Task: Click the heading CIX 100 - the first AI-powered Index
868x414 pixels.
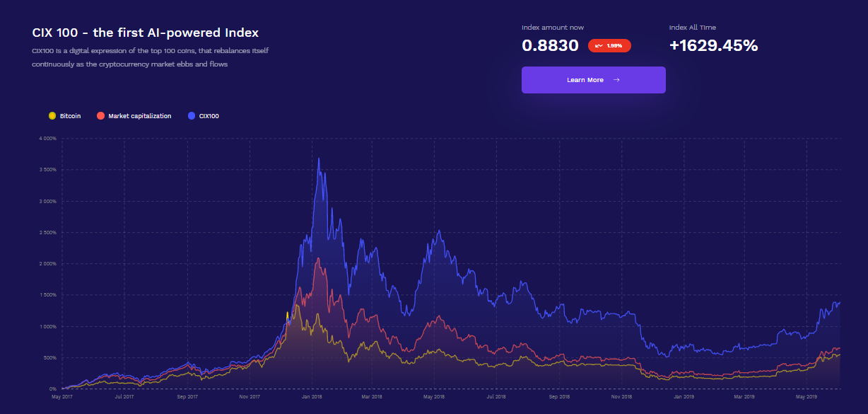Action: pyautogui.click(x=146, y=33)
